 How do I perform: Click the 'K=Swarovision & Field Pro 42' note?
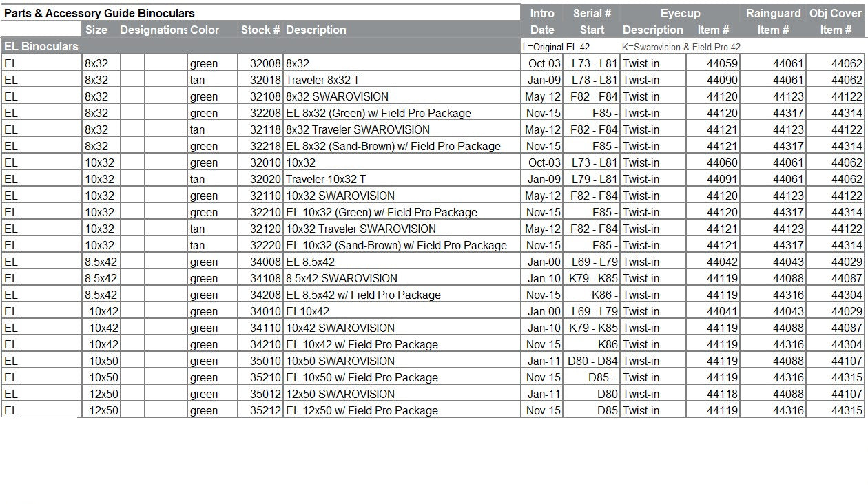(x=681, y=47)
